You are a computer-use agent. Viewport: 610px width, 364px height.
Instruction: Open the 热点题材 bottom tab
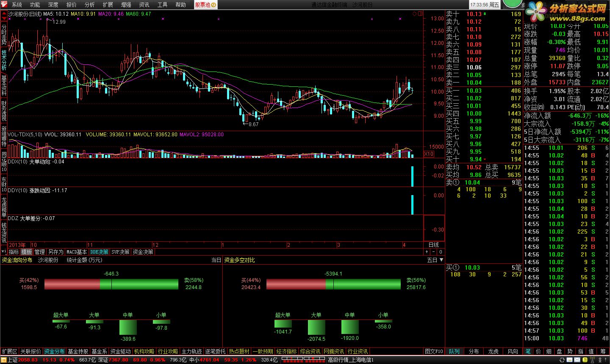coord(239,351)
